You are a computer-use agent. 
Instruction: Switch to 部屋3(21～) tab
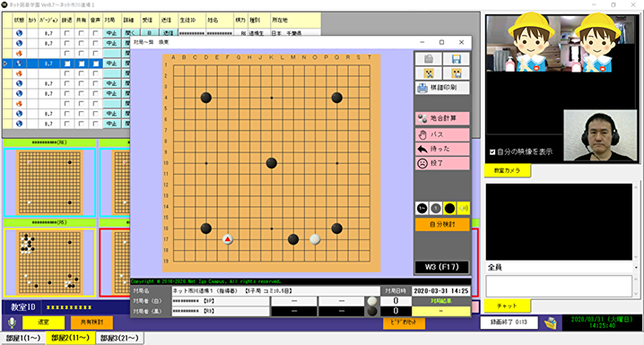pos(119,338)
